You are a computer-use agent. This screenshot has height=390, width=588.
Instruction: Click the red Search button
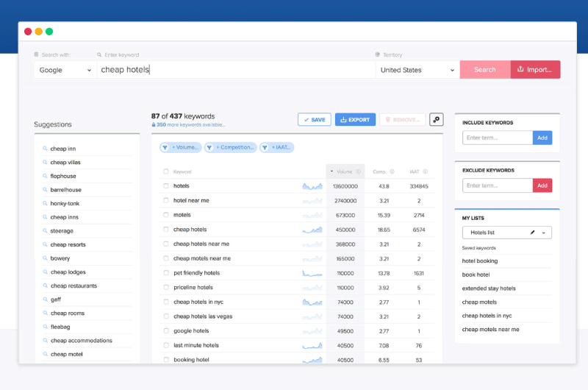click(x=485, y=69)
